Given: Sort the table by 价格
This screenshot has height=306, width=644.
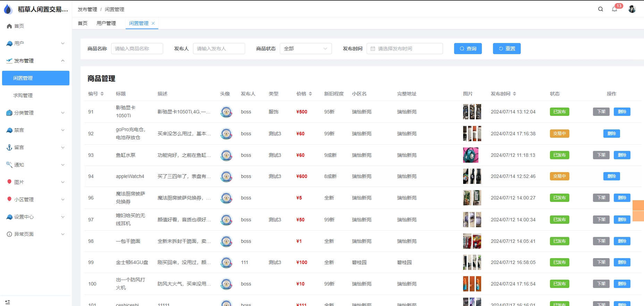Looking at the screenshot, I should (310, 94).
